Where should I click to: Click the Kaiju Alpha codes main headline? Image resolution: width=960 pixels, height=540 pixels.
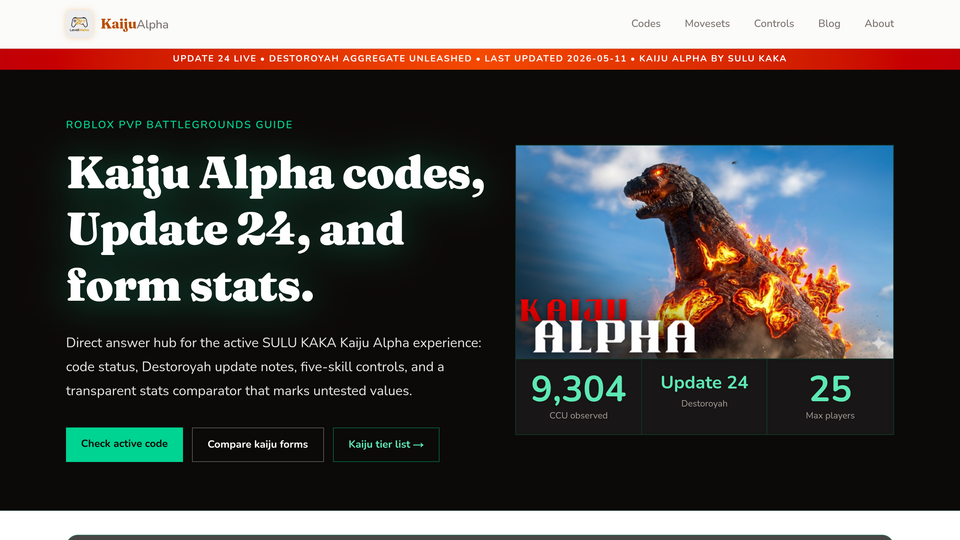tap(276, 230)
